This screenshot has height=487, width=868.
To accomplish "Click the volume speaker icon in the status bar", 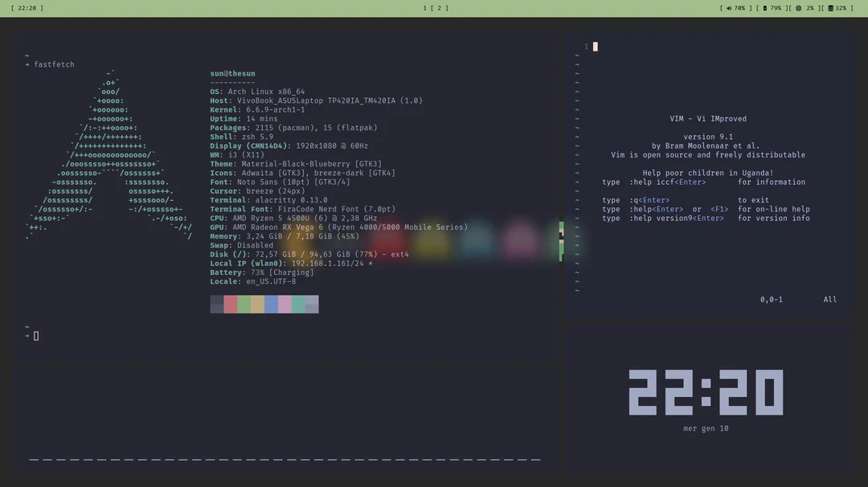I will tap(729, 7).
